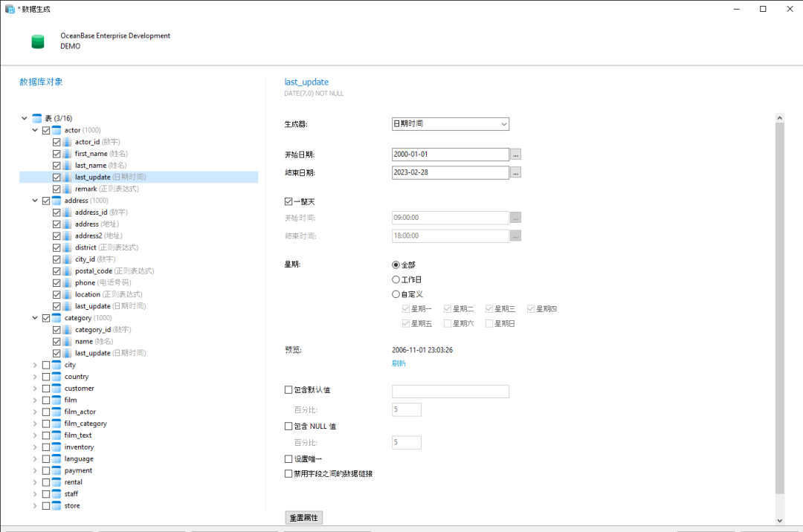
Task: Click the column icon beside postal_code
Action: click(x=67, y=271)
